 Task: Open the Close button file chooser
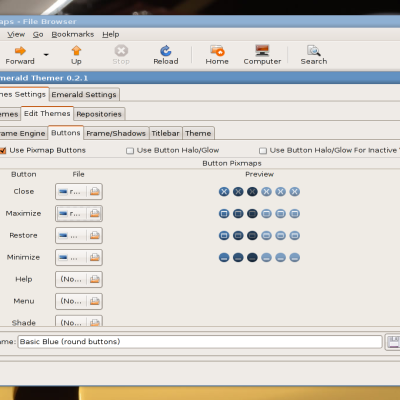point(79,192)
